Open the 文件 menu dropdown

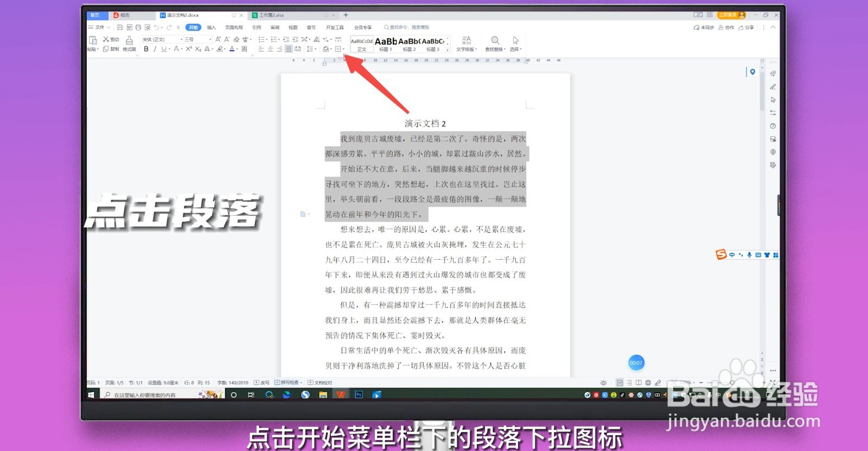tap(100, 27)
